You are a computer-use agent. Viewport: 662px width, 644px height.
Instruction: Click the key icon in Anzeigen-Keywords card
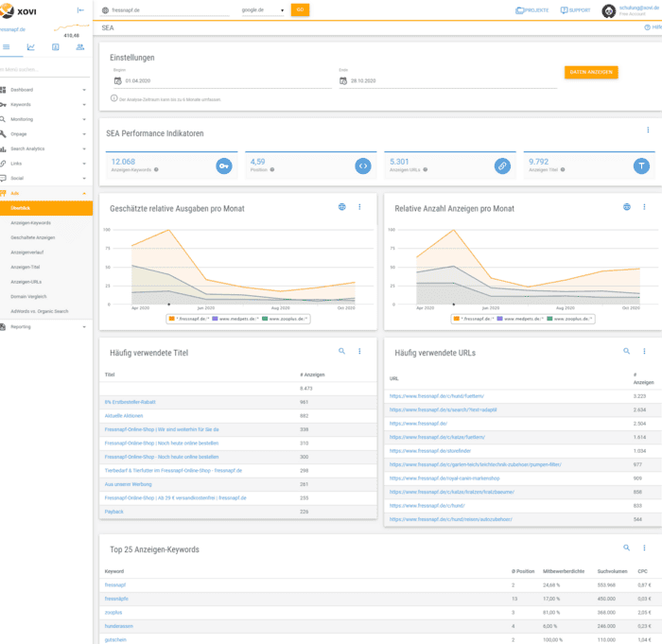click(x=224, y=165)
